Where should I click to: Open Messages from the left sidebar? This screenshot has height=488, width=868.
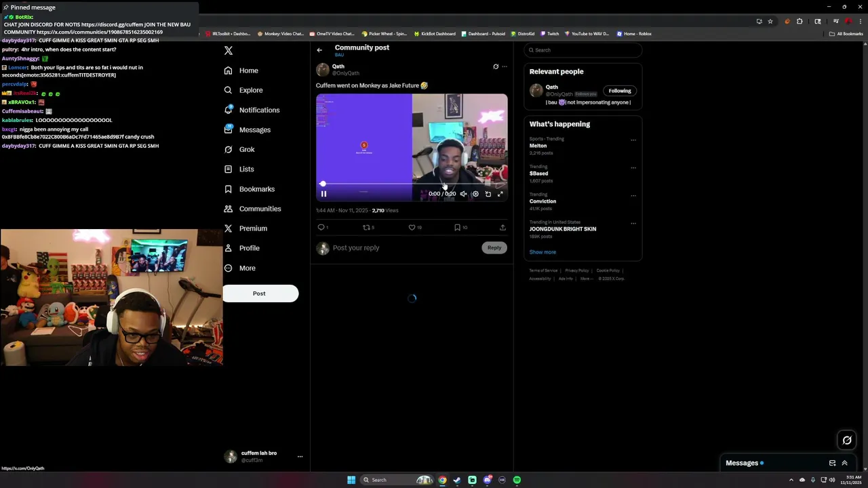point(247,129)
